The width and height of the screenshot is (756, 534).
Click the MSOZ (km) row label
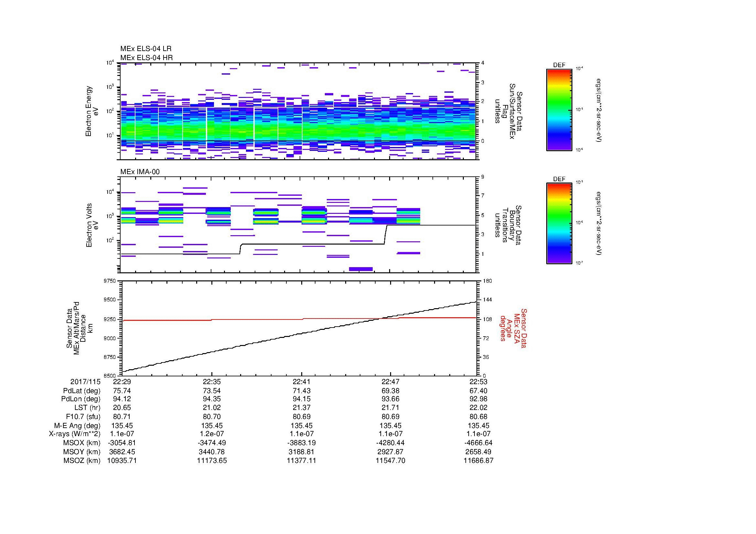82,461
